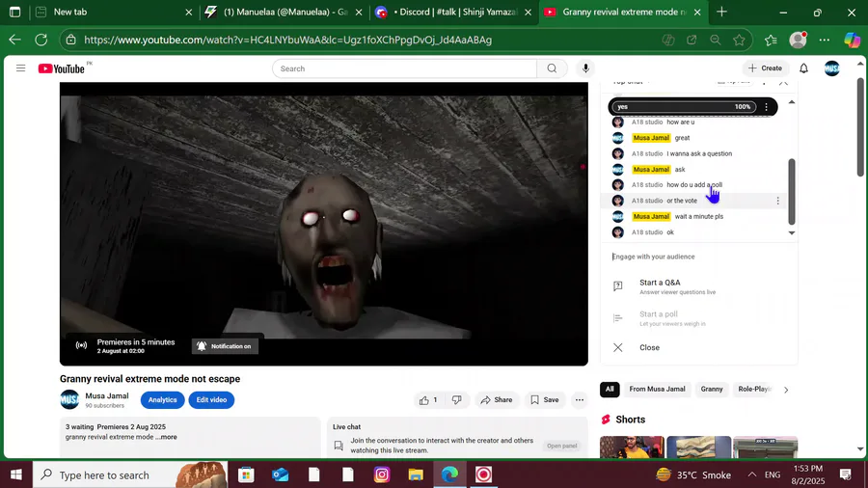Choose Start a poll option
The height and width of the screenshot is (488, 868).
[x=698, y=318]
